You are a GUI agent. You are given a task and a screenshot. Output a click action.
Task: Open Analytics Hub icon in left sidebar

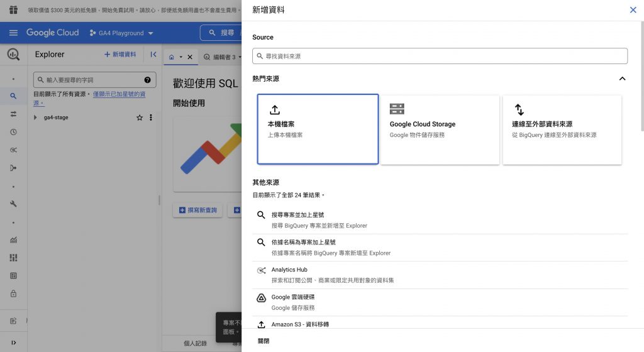pos(13,150)
